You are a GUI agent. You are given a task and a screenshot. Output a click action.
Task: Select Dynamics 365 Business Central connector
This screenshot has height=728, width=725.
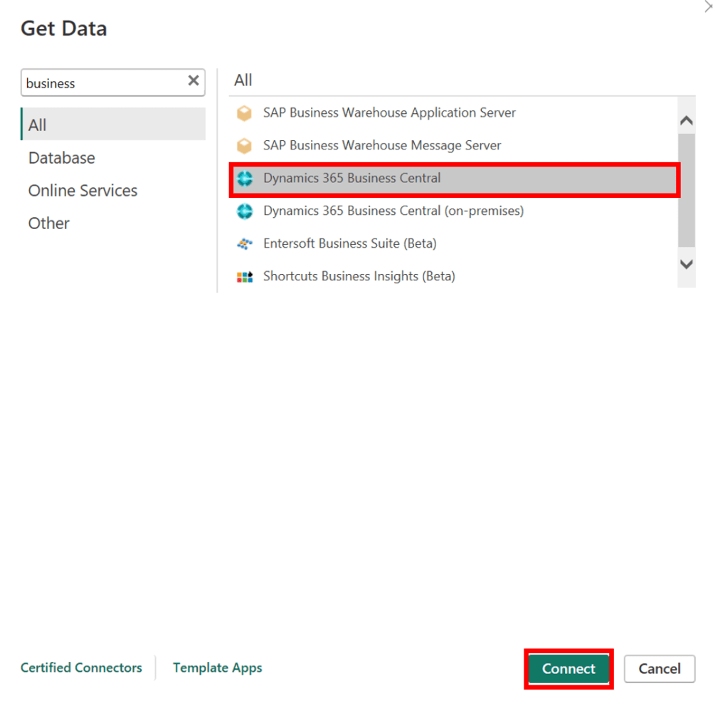pos(455,179)
